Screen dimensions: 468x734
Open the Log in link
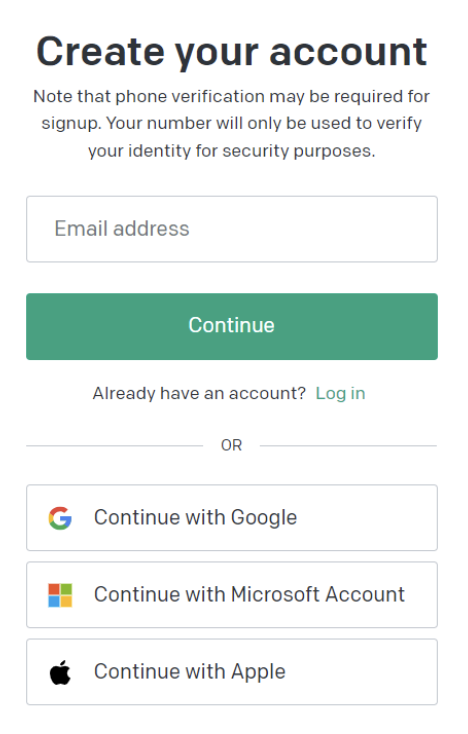[x=340, y=394]
